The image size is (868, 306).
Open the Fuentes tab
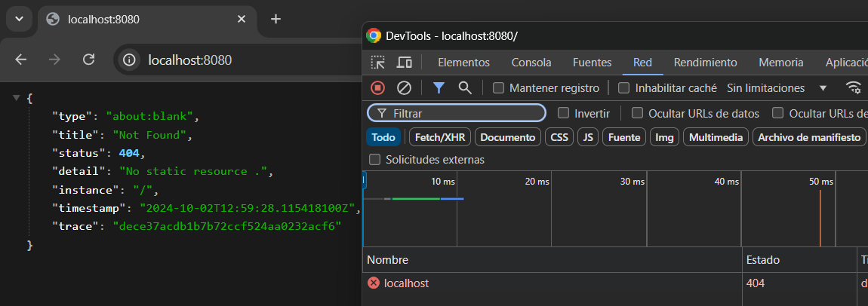tap(593, 63)
